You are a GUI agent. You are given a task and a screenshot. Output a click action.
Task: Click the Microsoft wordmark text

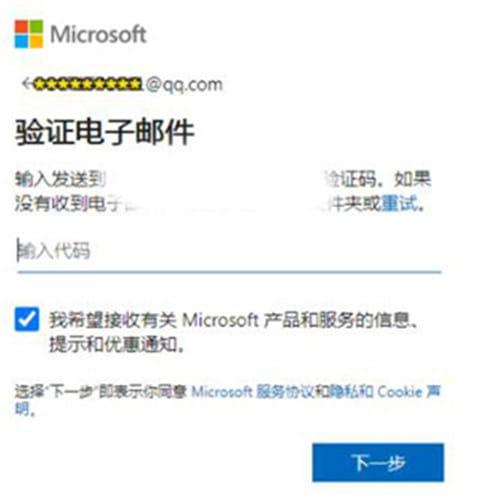click(x=98, y=34)
